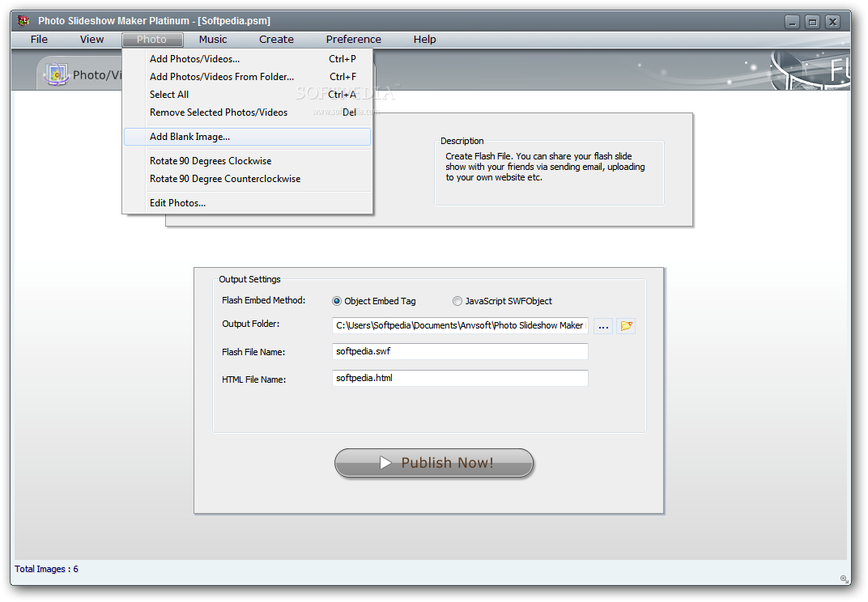Open the Music menu
Screen dimensions: 868x602
click(x=213, y=40)
